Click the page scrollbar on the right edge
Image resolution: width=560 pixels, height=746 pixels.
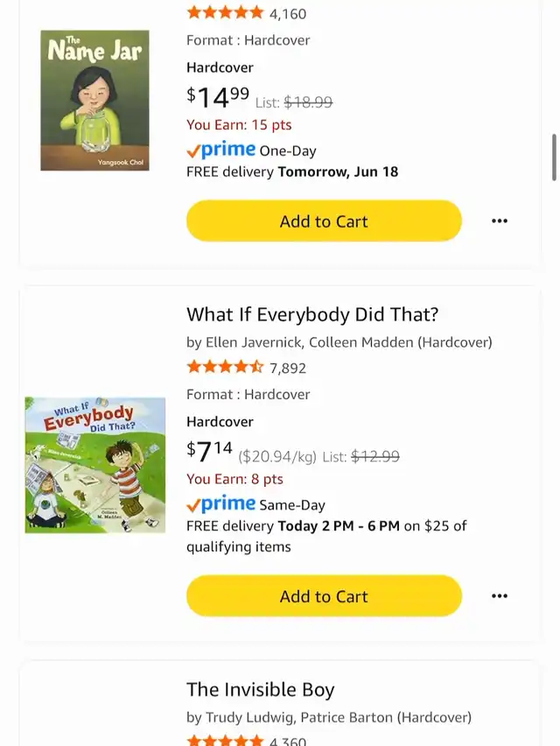click(554, 158)
